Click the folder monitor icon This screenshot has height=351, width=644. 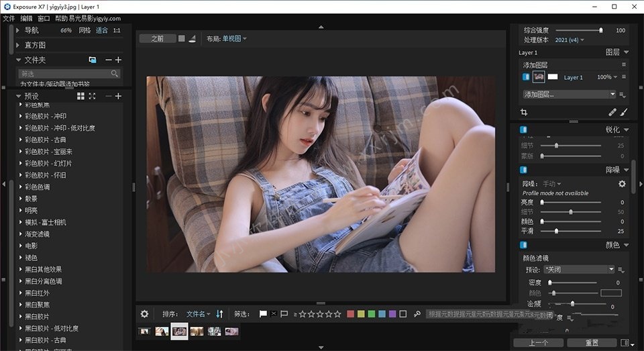click(93, 60)
